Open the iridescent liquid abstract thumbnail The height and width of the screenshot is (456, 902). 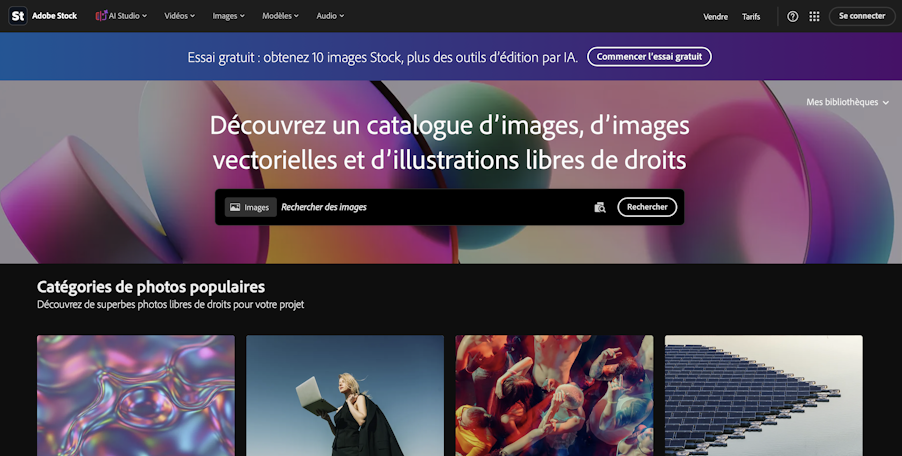(136, 396)
